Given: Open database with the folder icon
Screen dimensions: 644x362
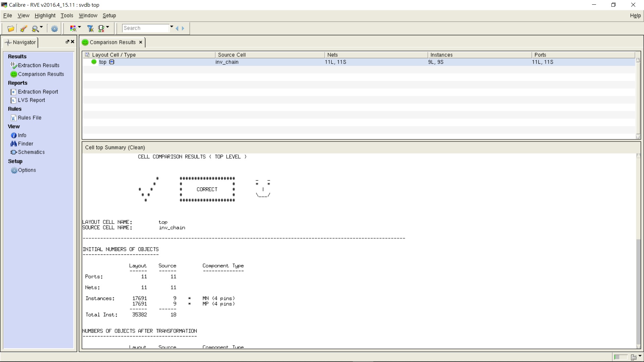Looking at the screenshot, I should tap(11, 28).
